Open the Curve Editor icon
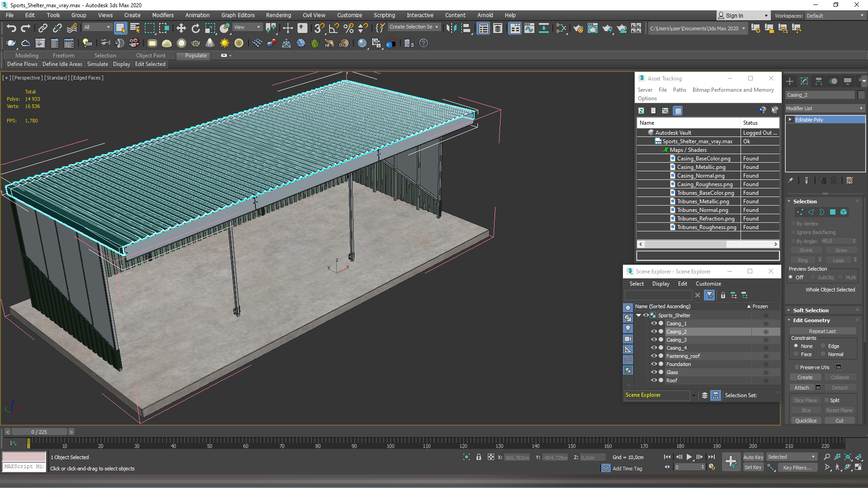The height and width of the screenshot is (488, 868). 529,28
